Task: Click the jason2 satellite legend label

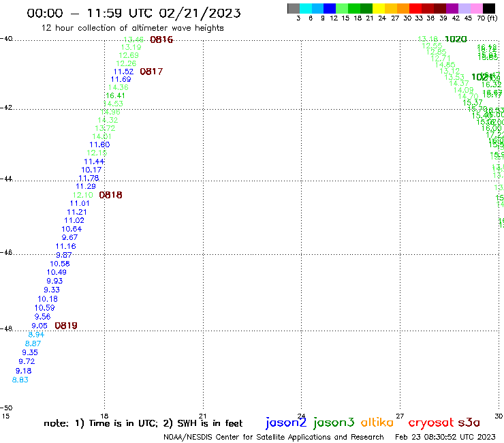Action: coord(286,423)
